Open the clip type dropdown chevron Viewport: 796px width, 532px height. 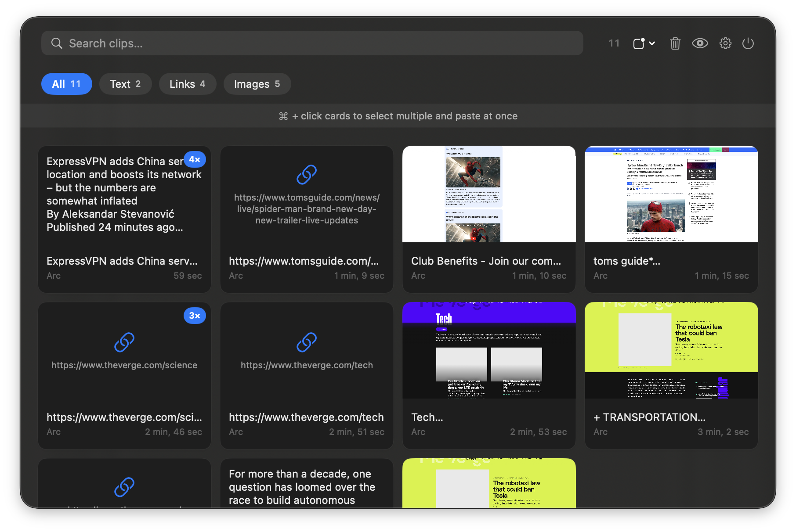click(x=652, y=43)
